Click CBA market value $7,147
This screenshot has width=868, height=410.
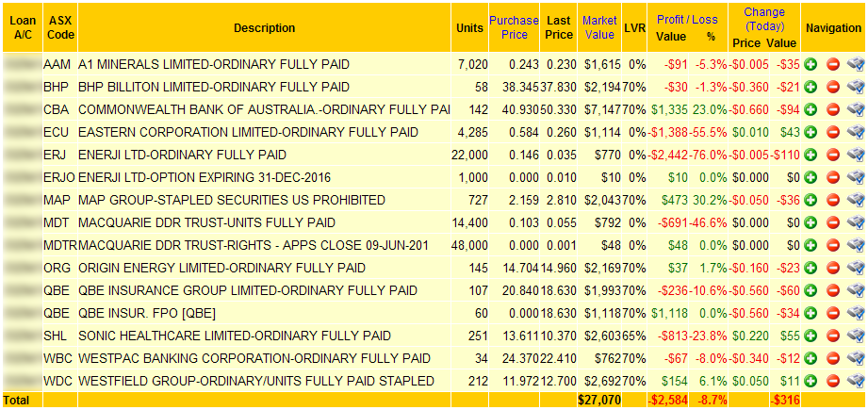coord(603,109)
